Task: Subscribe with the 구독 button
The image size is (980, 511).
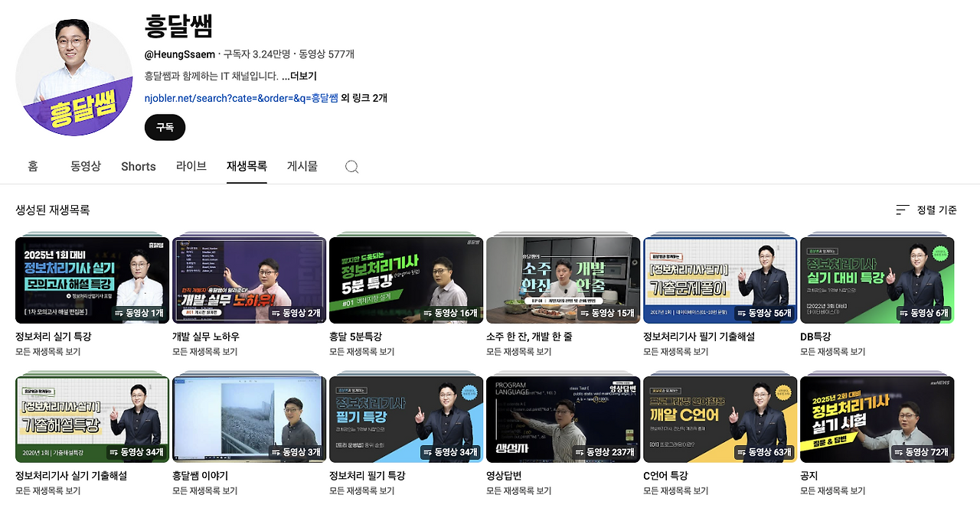Action: pos(165,128)
